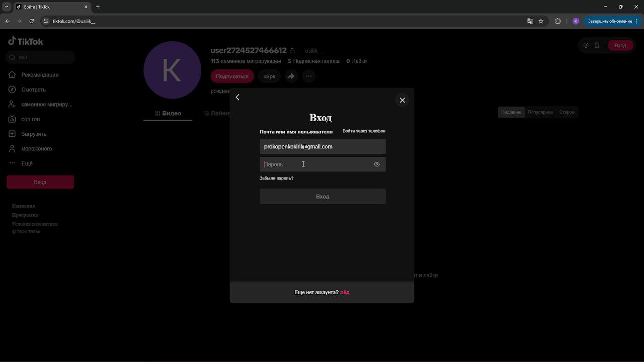The height and width of the screenshot is (362, 644).
Task: Open more options via the ellipsis beside кирк
Action: 308,76
